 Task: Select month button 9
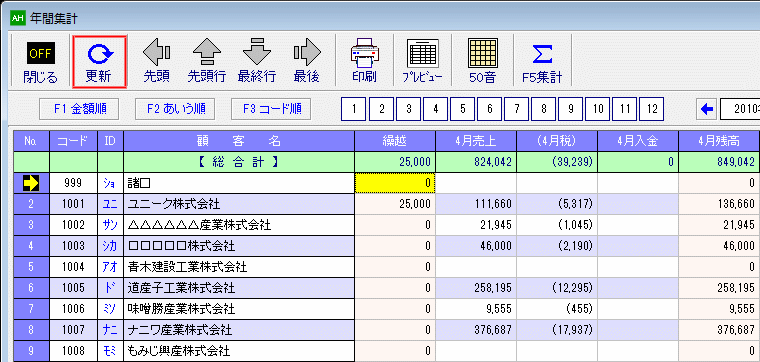570,109
